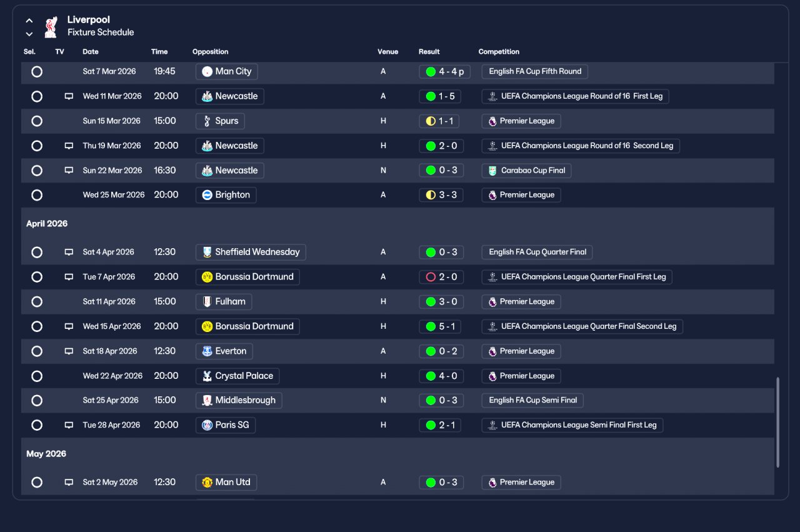Click TV icon on Paris SG row
Screen dimensions: 800x532
pos(69,425)
